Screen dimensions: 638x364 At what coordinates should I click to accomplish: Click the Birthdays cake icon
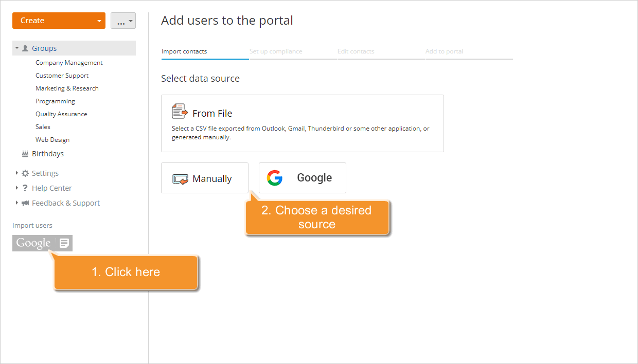coord(25,153)
